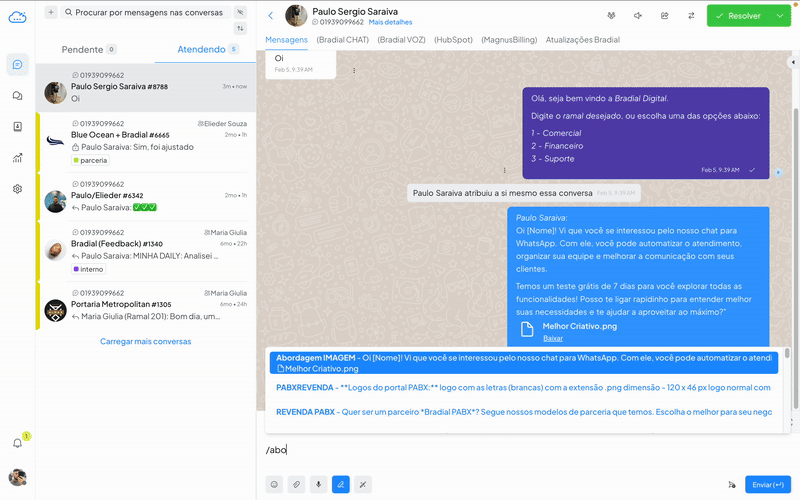Toggle the message signature pen button
This screenshot has height=500, width=800.
(x=341, y=484)
